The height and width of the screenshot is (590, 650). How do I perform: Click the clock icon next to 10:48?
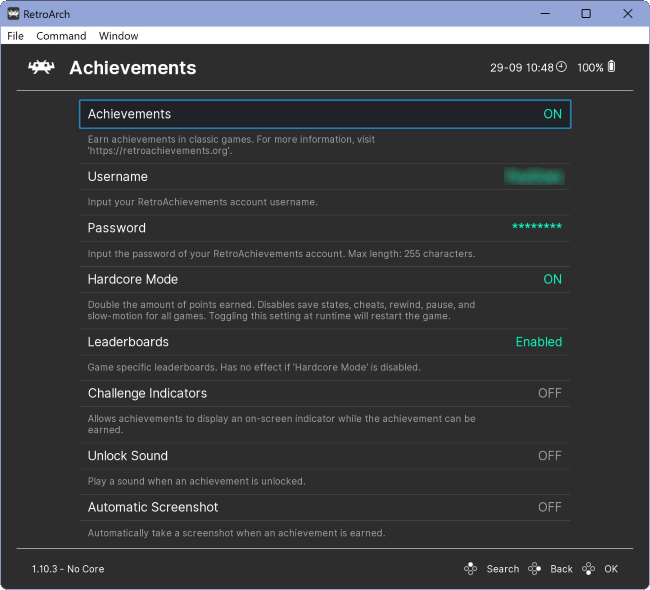[561, 67]
